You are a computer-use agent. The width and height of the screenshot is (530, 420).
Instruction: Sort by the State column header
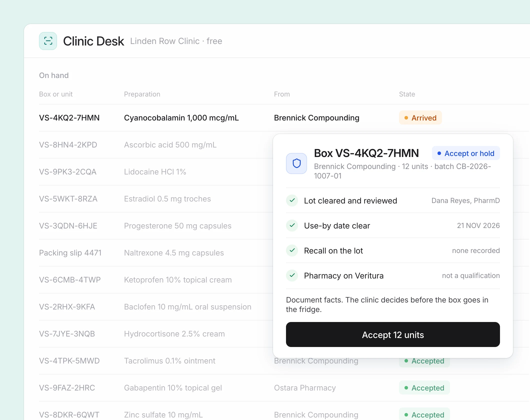coord(407,94)
